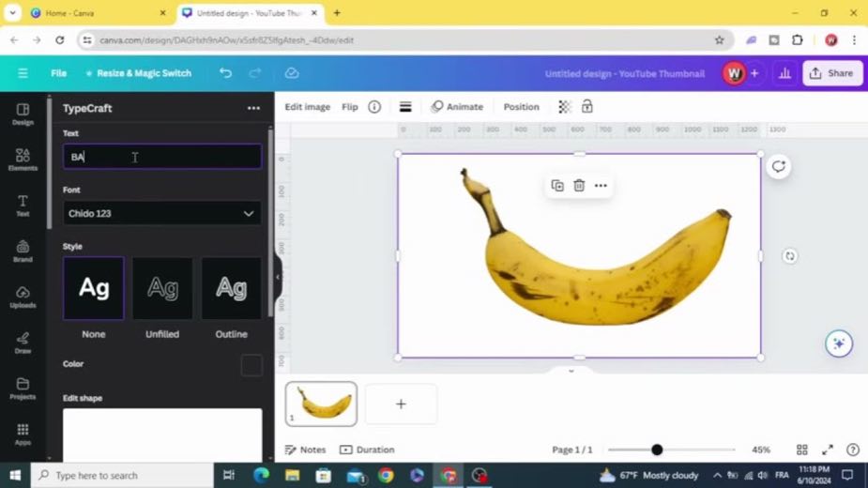Open the File menu
Viewport: 868px width, 488px height.
pyautogui.click(x=59, y=73)
